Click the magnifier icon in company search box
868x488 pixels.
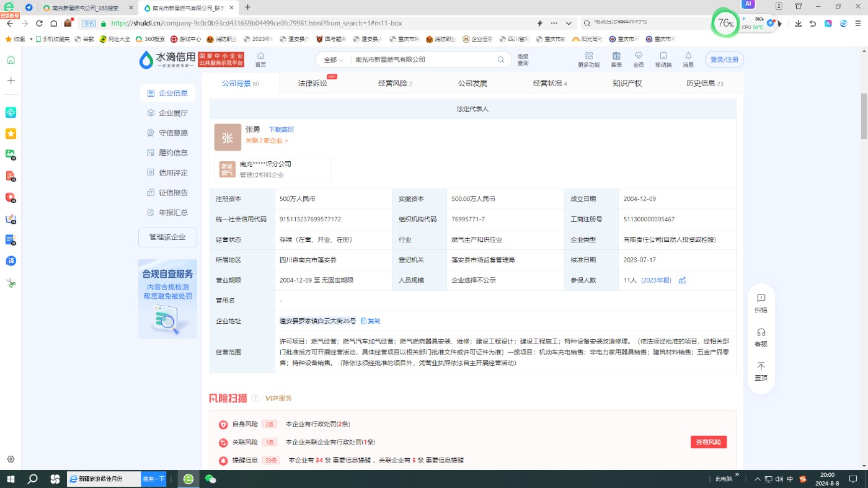500,60
